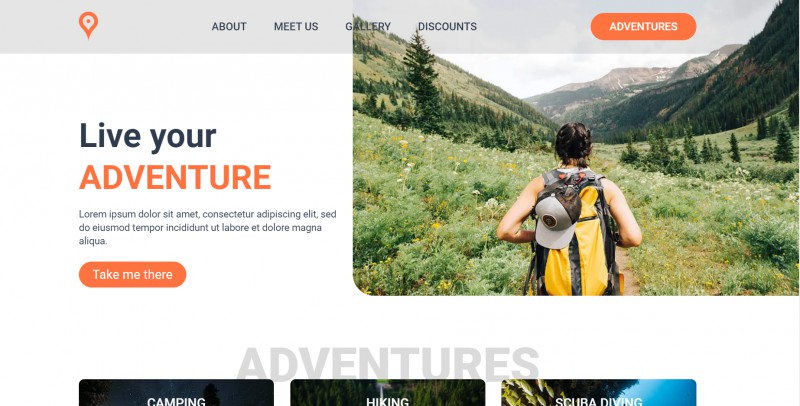Open the CAMPING adventure card
Screen dimensions: 800x406
coord(176,393)
